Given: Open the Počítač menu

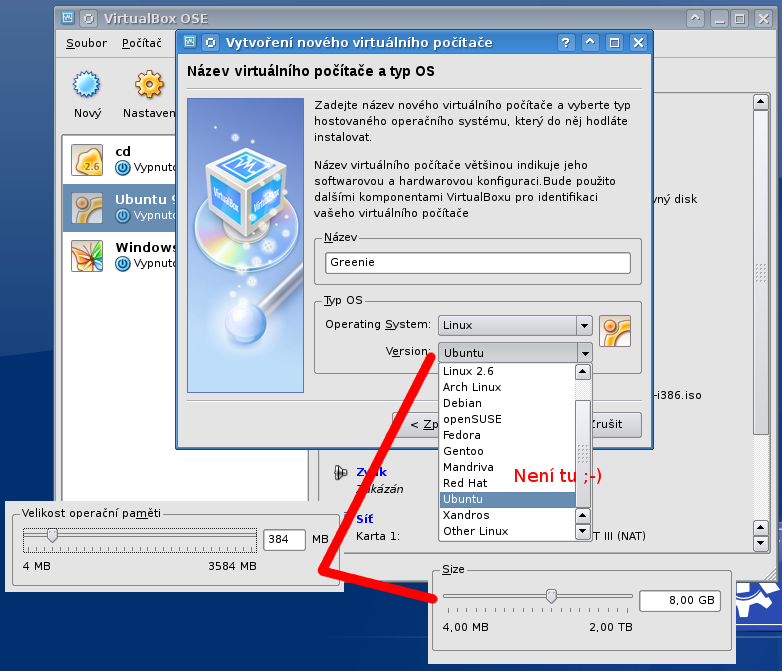Looking at the screenshot, I should click(142, 43).
